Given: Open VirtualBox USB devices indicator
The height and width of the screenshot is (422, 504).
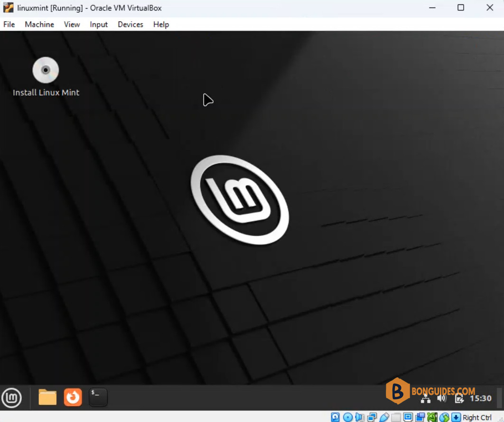Looking at the screenshot, I should (384, 417).
